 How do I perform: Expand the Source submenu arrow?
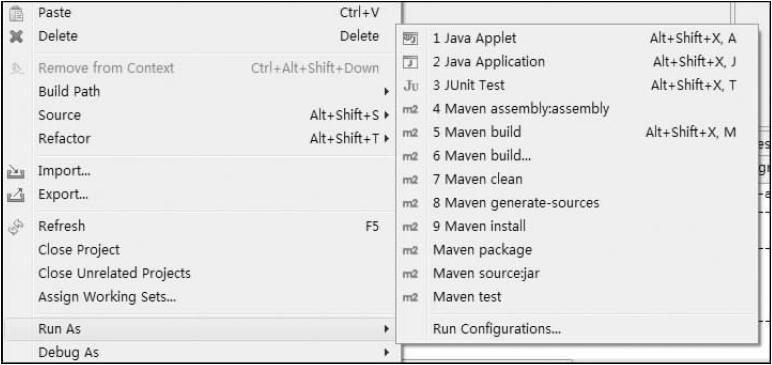386,115
